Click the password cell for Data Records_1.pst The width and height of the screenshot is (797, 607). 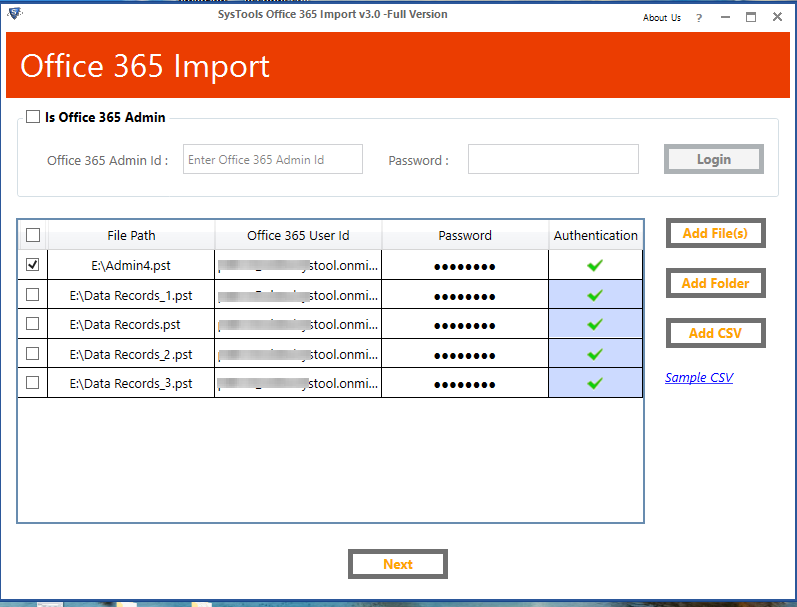[x=465, y=295]
